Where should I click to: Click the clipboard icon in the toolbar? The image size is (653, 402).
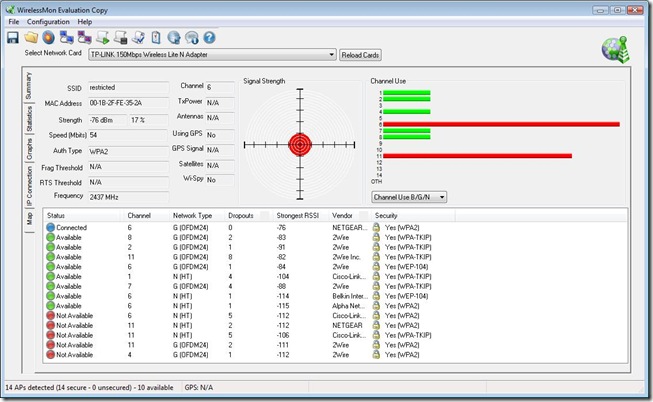[155, 37]
